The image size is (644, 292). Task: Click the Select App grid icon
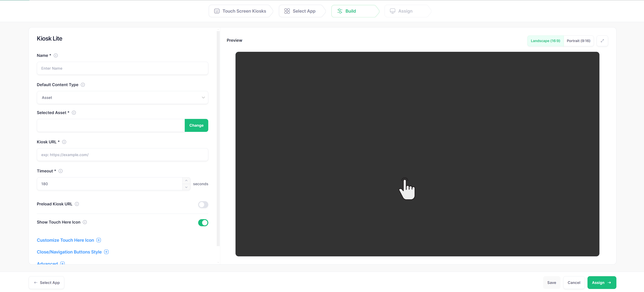pos(287,11)
